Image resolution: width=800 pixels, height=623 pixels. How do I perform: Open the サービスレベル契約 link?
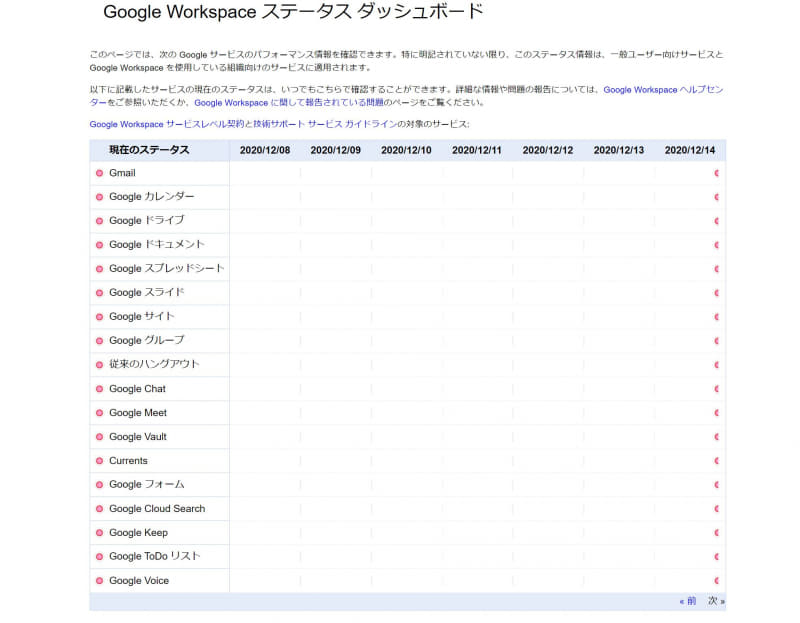click(x=165, y=124)
